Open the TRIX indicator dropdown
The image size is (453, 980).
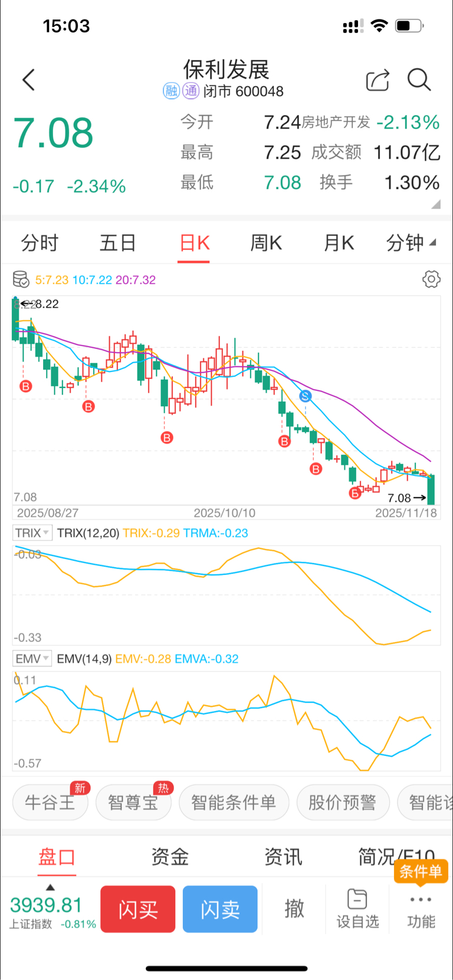click(x=32, y=532)
